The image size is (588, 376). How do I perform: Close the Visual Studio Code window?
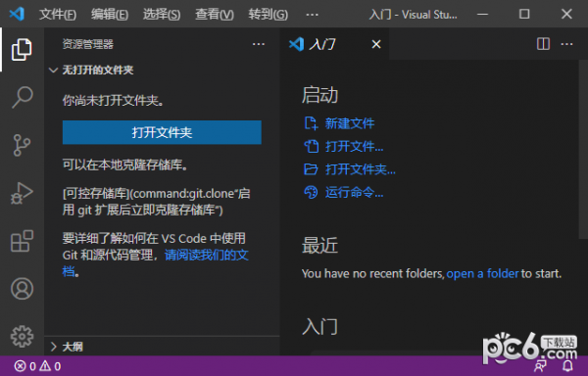pos(566,15)
